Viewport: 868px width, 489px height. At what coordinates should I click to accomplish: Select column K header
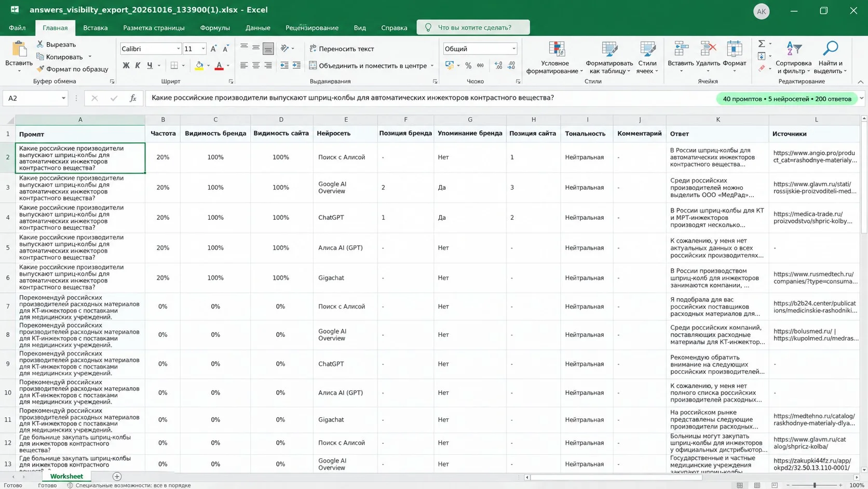pyautogui.click(x=717, y=120)
